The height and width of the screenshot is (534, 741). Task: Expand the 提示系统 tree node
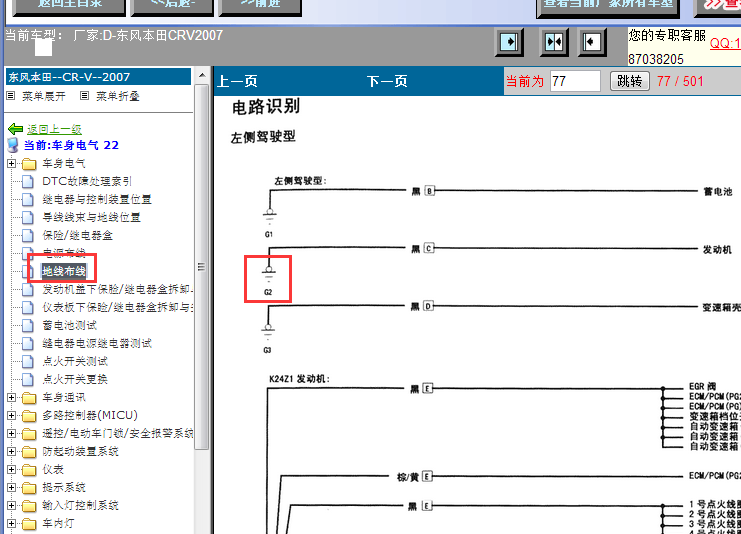pyautogui.click(x=12, y=487)
